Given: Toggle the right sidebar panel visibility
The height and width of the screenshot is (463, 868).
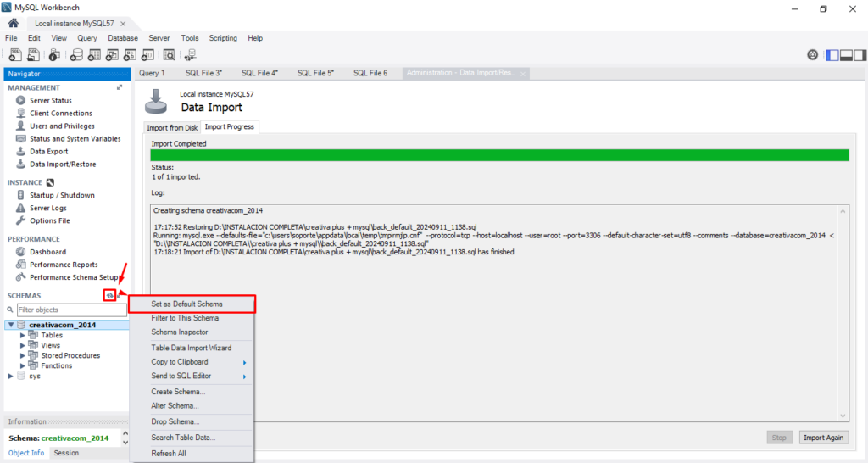Looking at the screenshot, I should pos(860,55).
